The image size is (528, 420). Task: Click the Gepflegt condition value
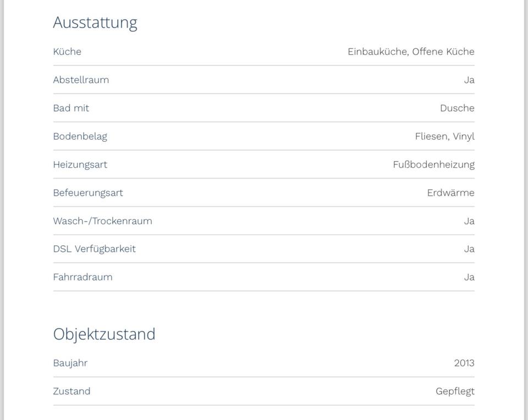click(x=455, y=391)
